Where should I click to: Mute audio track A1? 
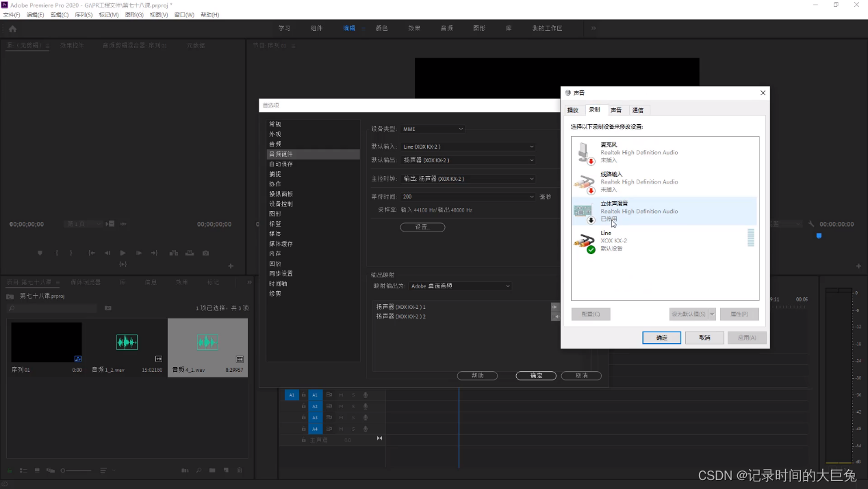point(342,395)
